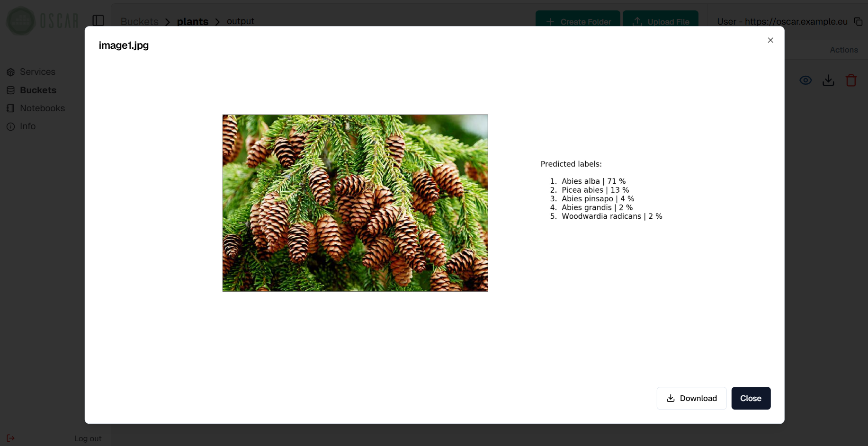
Task: Close the image preview dialog
Action: click(751, 398)
